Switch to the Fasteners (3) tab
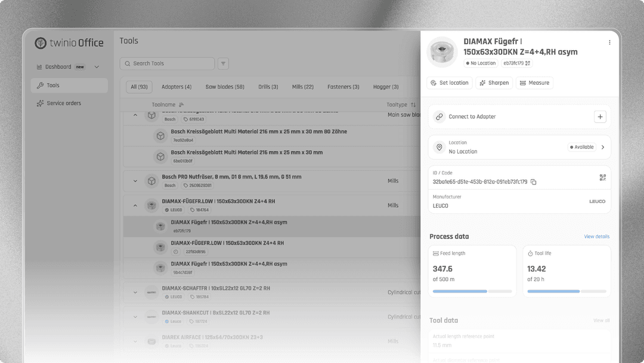The height and width of the screenshot is (363, 644). coord(343,87)
